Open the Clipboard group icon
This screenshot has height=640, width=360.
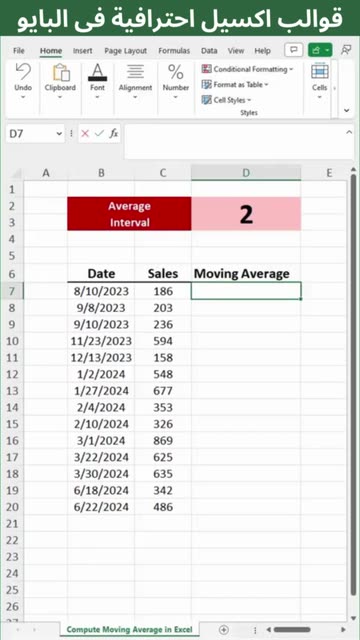[x=60, y=73]
